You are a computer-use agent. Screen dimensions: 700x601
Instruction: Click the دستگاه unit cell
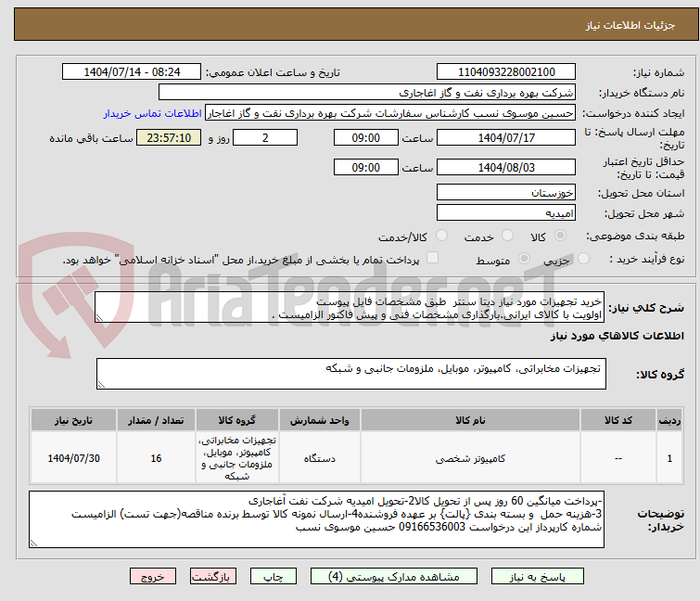(320, 458)
